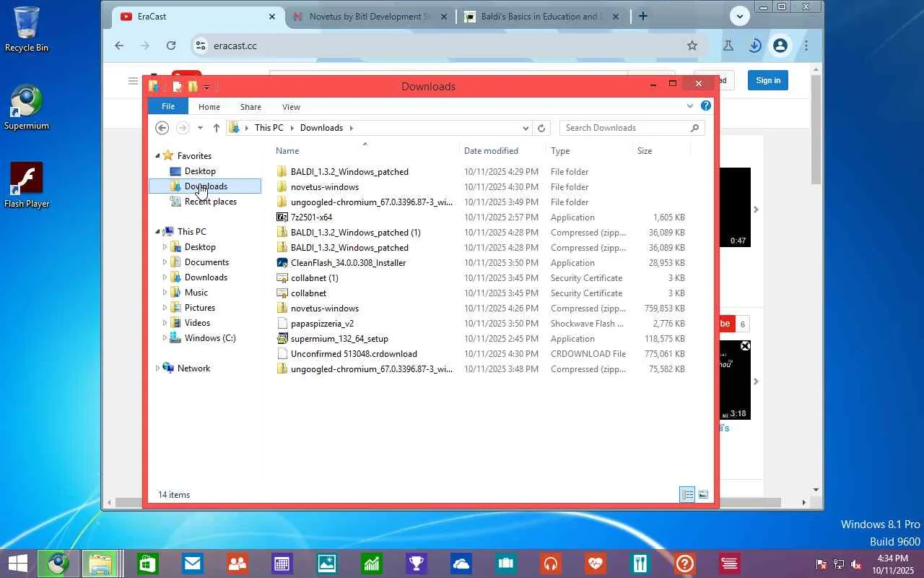The image size is (924, 578).
Task: Click the Downloads breadcrumb in address bar
Action: pyautogui.click(x=321, y=128)
